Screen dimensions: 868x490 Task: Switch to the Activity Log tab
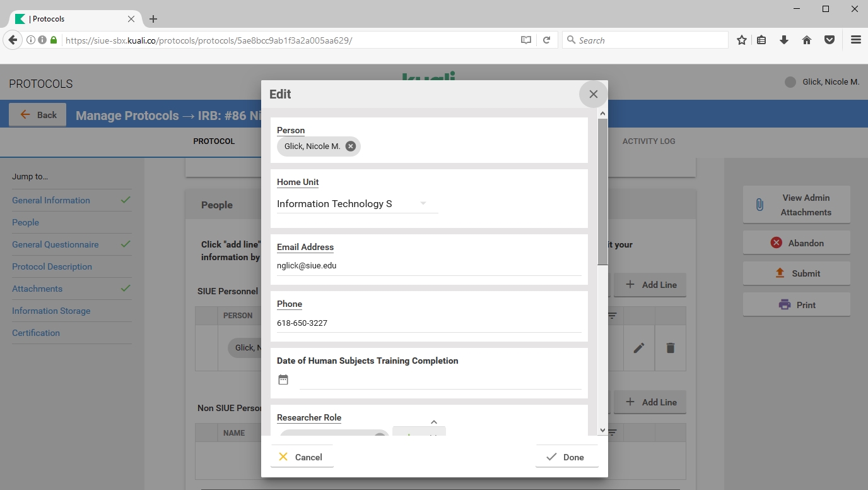(x=648, y=141)
